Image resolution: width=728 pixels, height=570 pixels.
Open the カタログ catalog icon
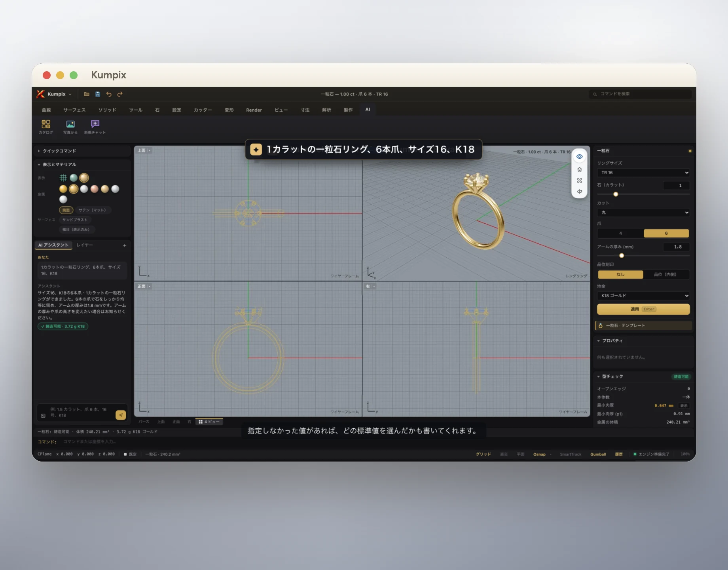coord(46,127)
